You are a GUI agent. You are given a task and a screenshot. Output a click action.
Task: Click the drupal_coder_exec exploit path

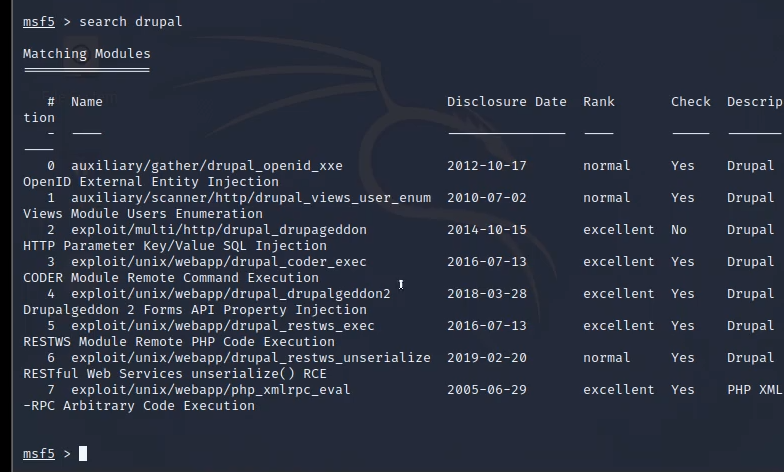click(219, 262)
